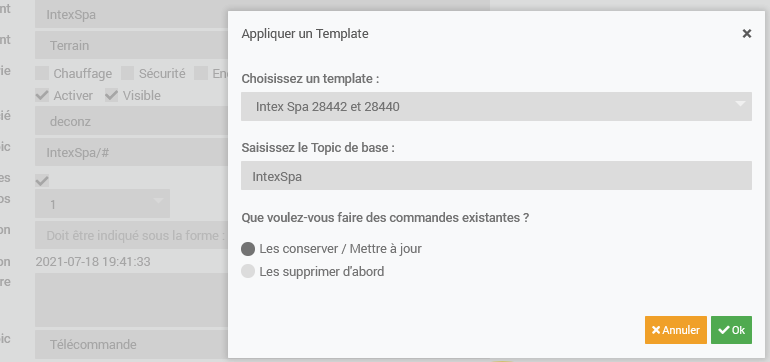
Task: Open the Terrain parent object dropdown
Action: (x=131, y=45)
